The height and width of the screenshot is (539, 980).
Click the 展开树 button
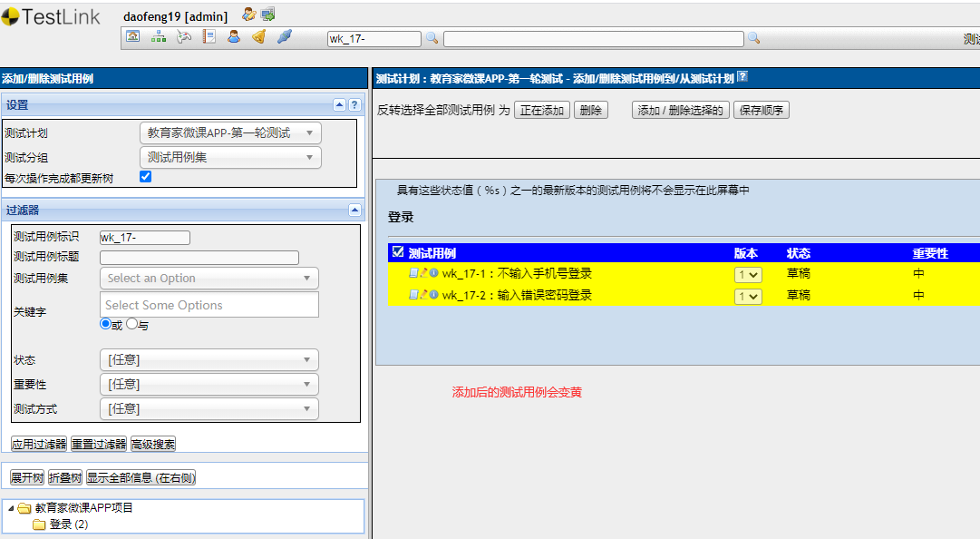tap(27, 477)
